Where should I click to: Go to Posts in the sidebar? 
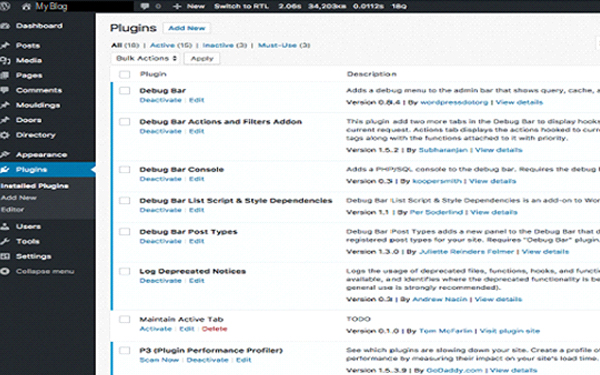[x=28, y=46]
